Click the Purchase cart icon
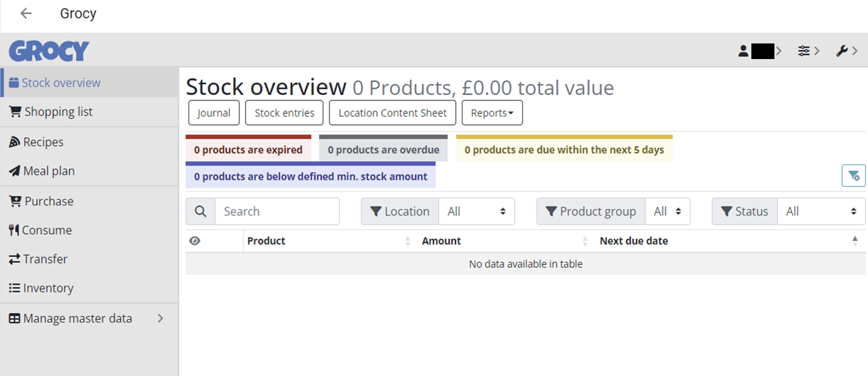The height and width of the screenshot is (376, 868). (15, 201)
